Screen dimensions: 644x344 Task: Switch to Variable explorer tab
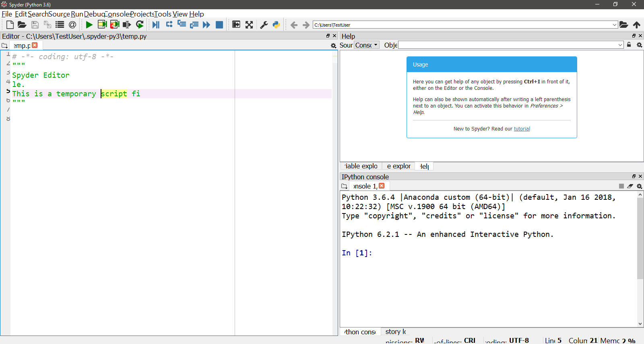(x=361, y=166)
